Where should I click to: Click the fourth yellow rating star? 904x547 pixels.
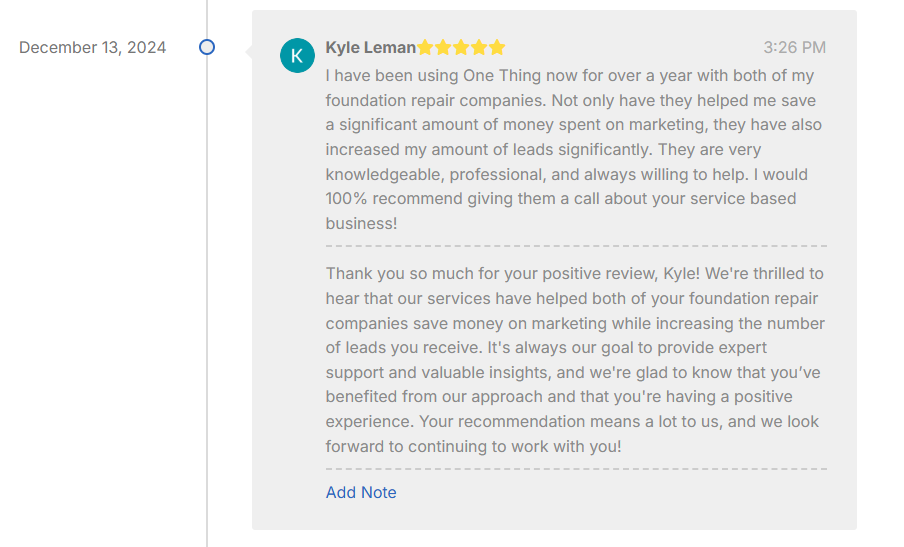click(479, 48)
